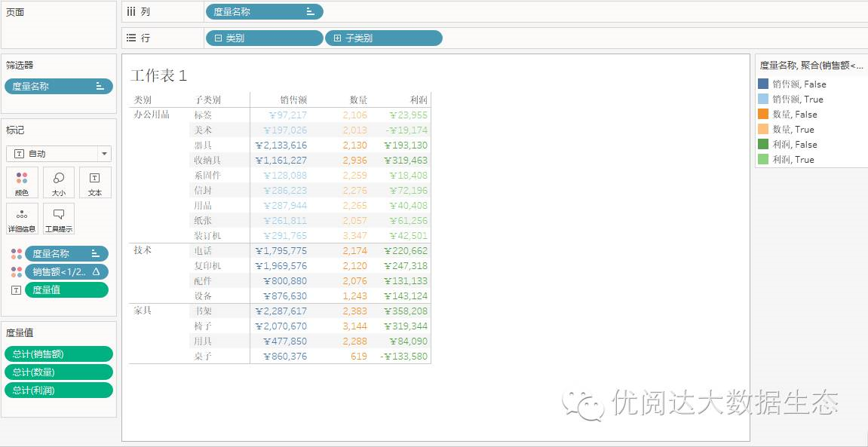The height and width of the screenshot is (447, 868).
Task: Click the 标记 marks card header
Action: [x=15, y=130]
